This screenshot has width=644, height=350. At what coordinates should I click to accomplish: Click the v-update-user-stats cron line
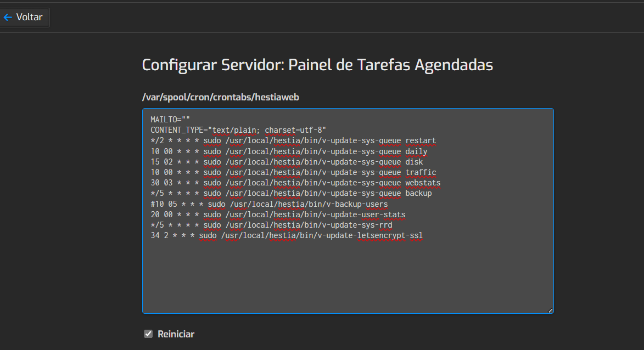point(278,214)
